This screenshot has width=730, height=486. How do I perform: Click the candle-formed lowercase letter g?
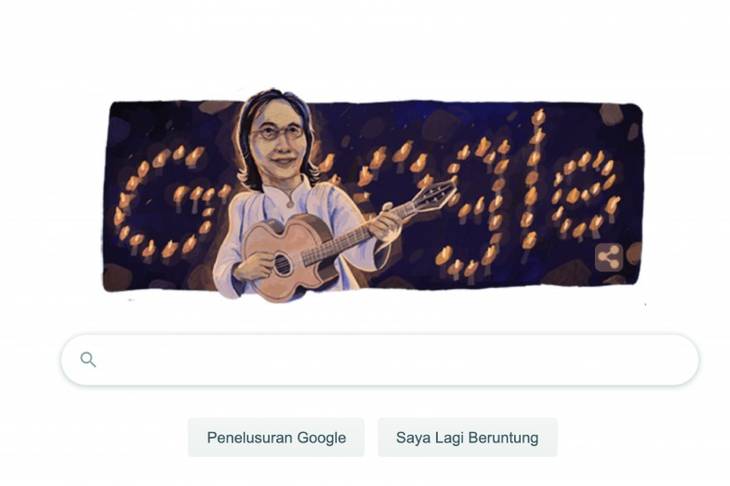475,207
